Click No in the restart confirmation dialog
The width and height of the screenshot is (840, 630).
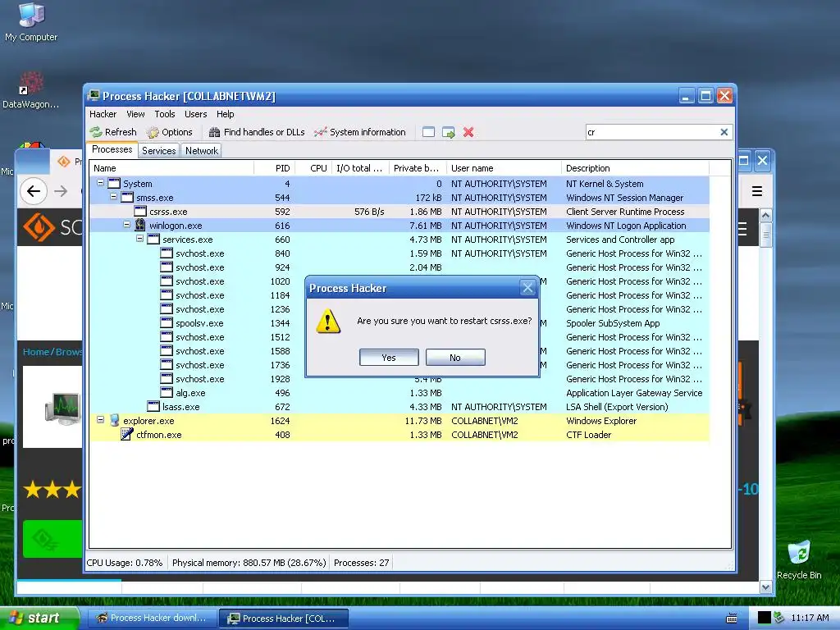[x=455, y=358]
